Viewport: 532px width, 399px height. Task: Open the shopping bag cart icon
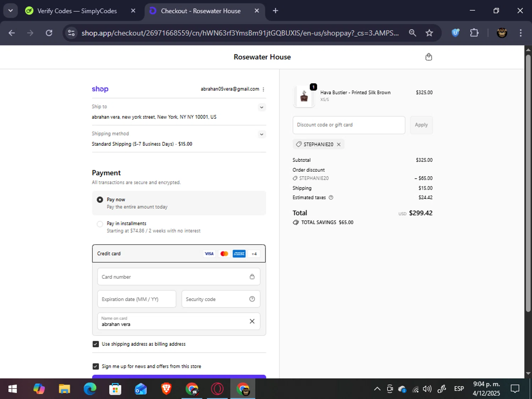click(428, 57)
